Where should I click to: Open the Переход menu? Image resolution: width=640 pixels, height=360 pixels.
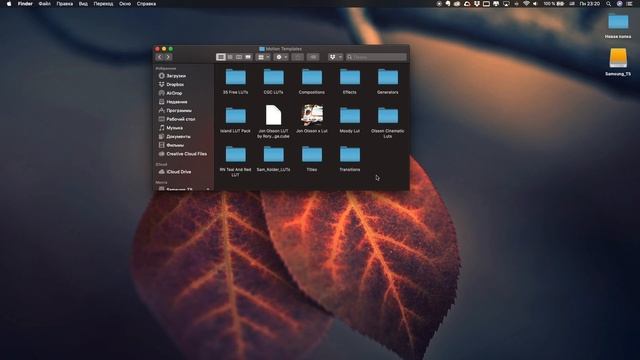(x=103, y=4)
